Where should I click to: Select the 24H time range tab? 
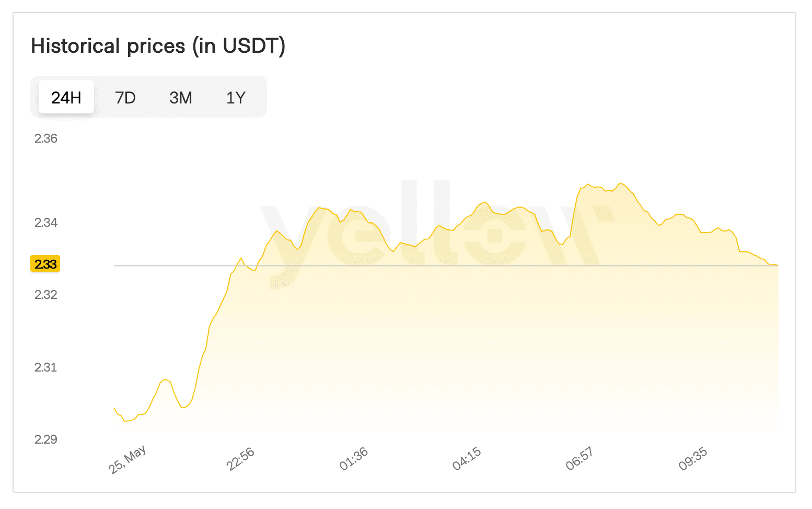pyautogui.click(x=66, y=97)
